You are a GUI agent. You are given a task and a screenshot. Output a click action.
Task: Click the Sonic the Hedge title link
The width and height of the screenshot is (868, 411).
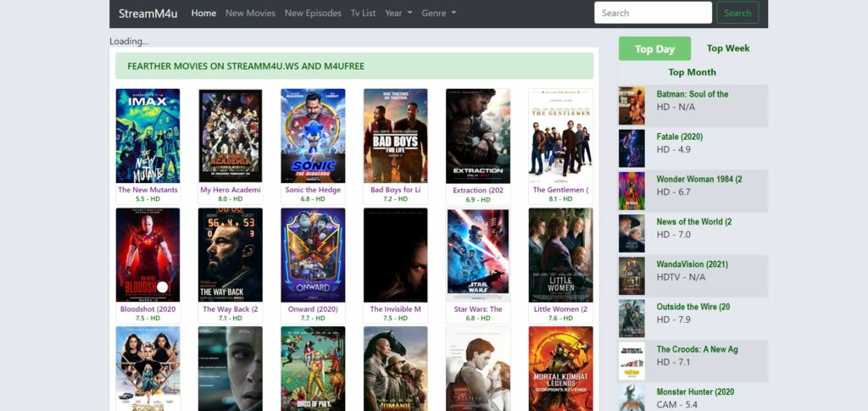[x=313, y=190]
